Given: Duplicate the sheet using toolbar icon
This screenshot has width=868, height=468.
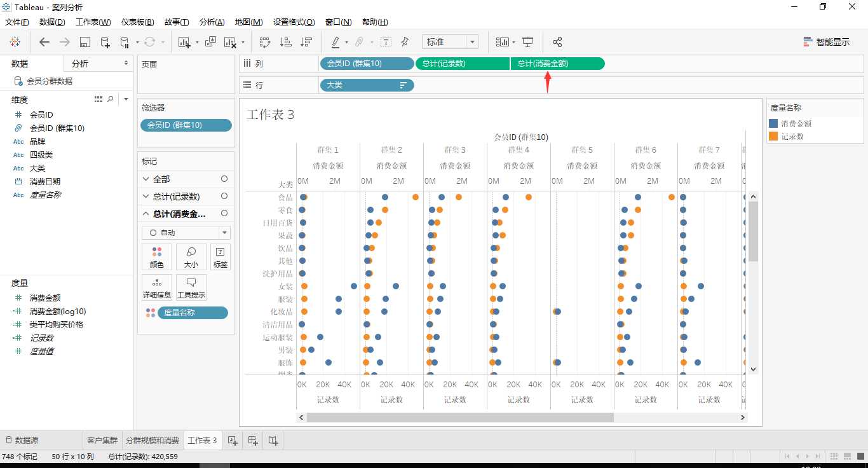Looking at the screenshot, I should [210, 42].
